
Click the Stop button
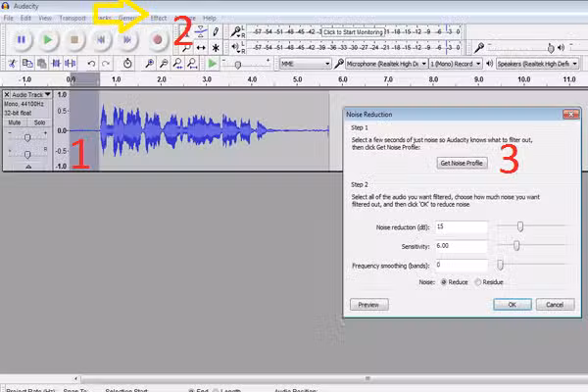click(75, 40)
